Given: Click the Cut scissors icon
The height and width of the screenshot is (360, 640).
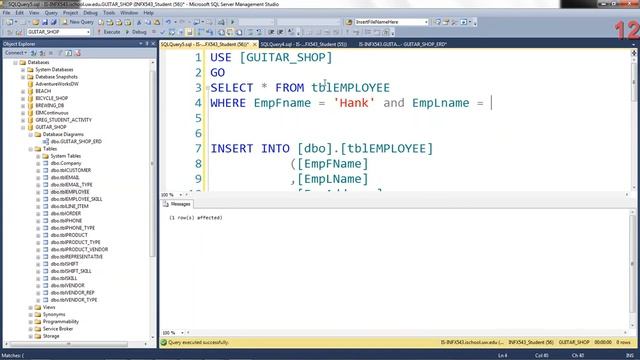Looking at the screenshot, I should tap(139, 22).
